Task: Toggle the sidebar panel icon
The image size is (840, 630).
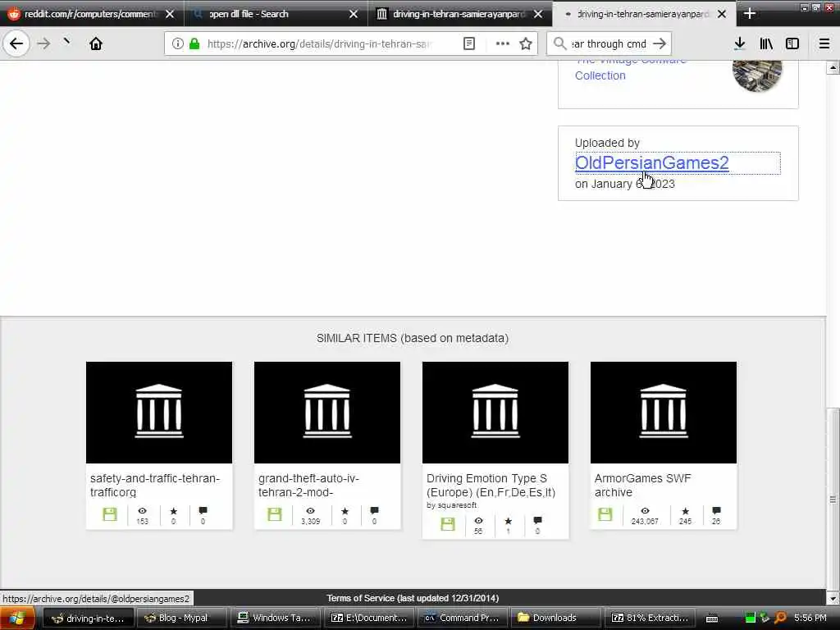Action: tap(792, 44)
